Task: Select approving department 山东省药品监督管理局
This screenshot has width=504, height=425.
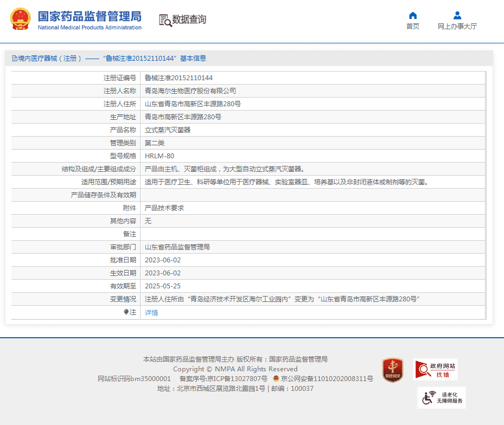Action: click(x=177, y=247)
